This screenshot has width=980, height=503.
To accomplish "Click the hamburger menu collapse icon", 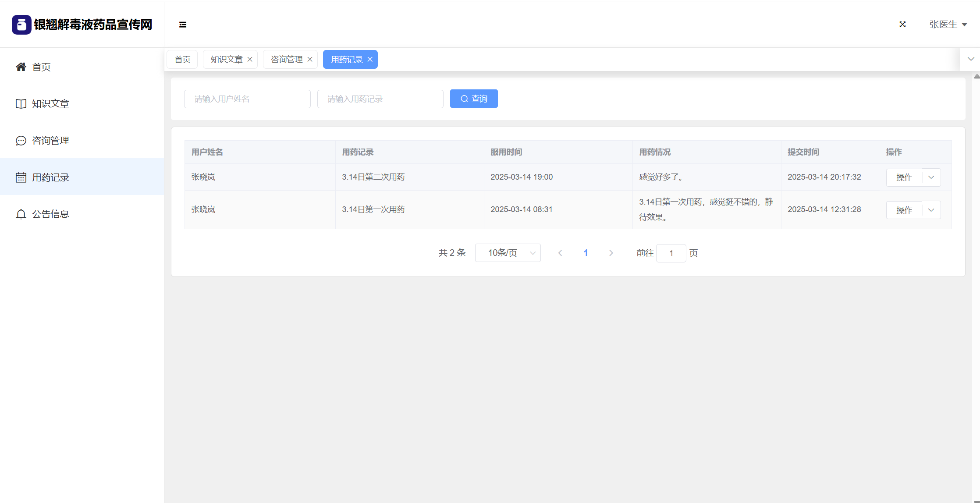I will click(183, 25).
